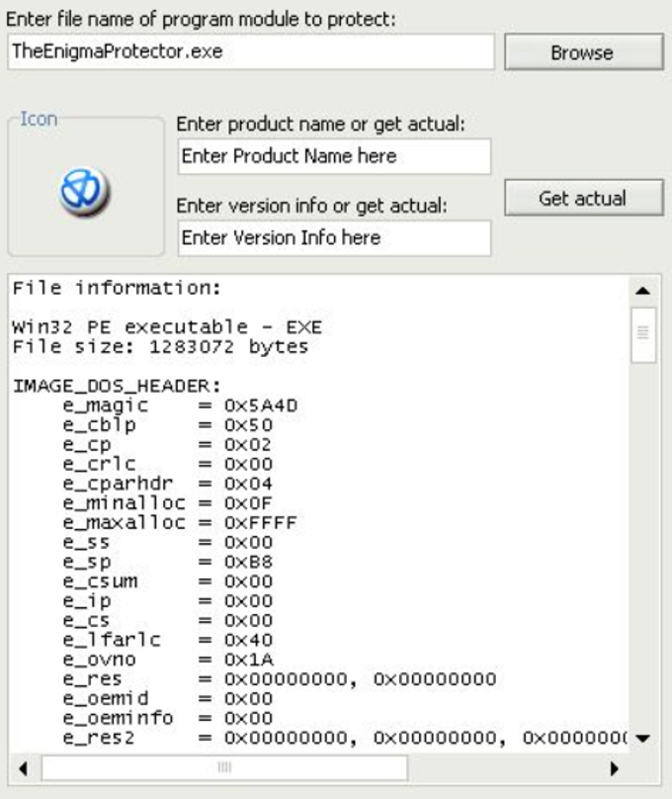Click the e_cparhdr = 0x04 line
Image resolution: width=672 pixels, height=799 pixels.
tap(167, 484)
